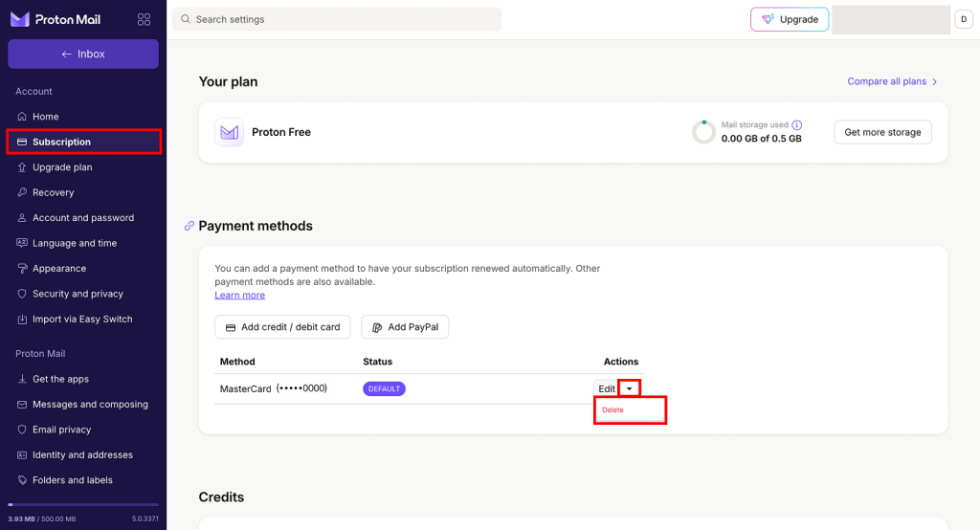
Task: Click the mail storage info icon
Action: tap(797, 125)
